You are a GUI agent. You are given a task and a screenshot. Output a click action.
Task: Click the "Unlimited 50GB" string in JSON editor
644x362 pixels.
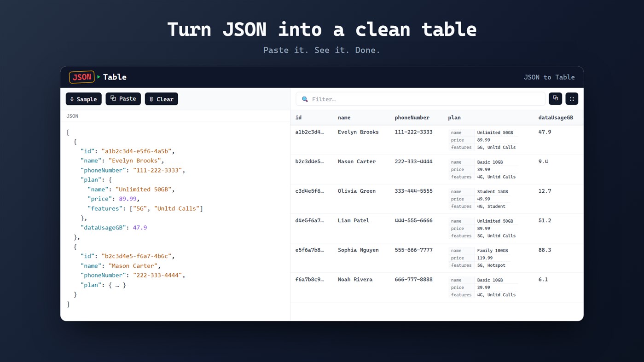pos(143,189)
